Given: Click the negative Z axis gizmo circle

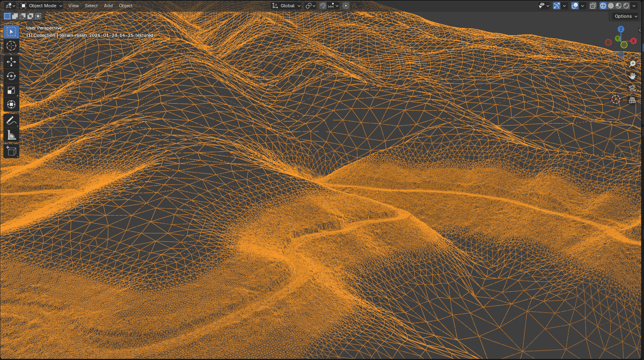Looking at the screenshot, I should click(x=621, y=55).
